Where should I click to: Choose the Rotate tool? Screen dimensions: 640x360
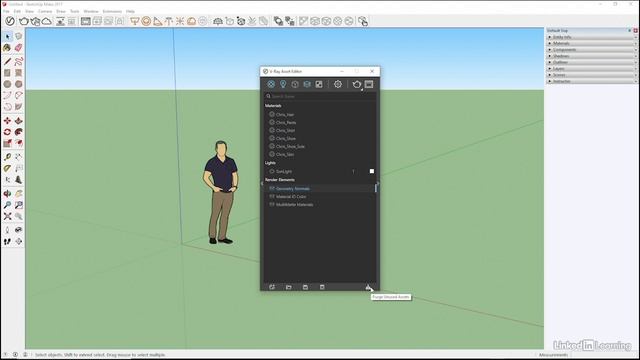click(7, 132)
